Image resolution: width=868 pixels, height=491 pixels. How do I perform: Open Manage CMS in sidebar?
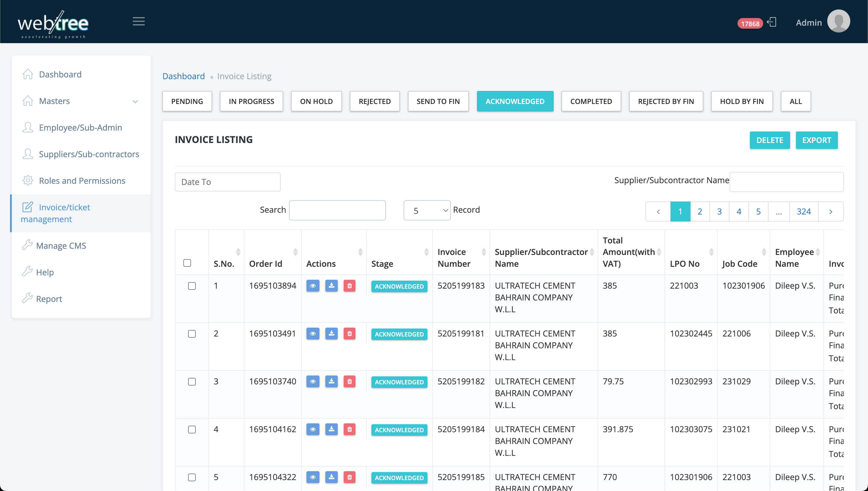(x=81, y=246)
